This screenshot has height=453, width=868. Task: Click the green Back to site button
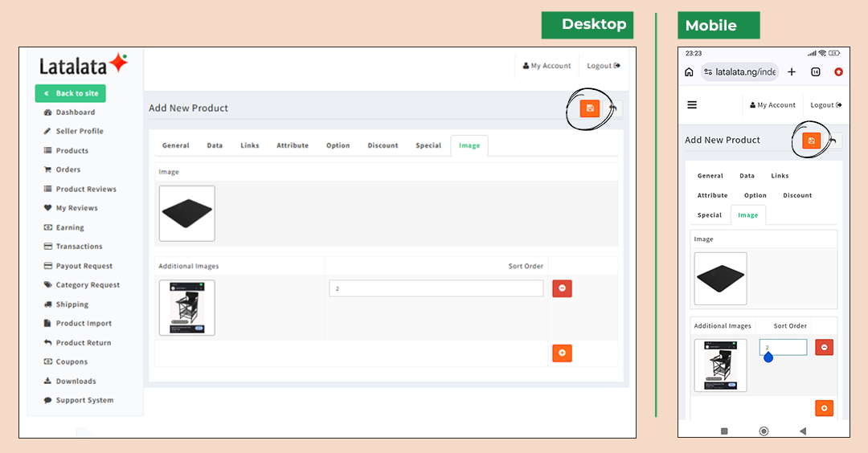pyautogui.click(x=70, y=93)
